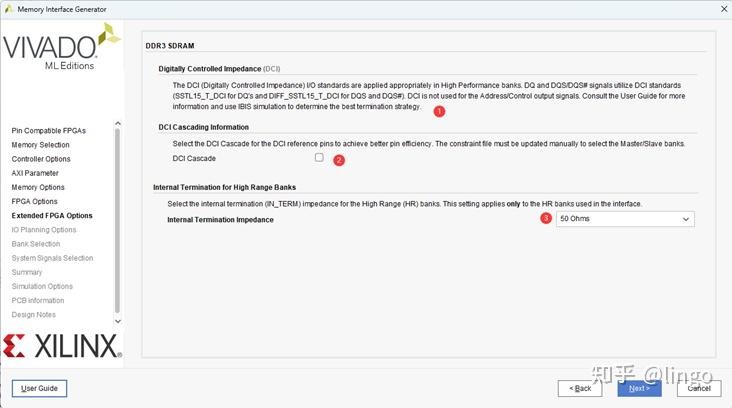Viewport: 732px width, 408px height.
Task: Go to Memory Selection step
Action: tap(41, 145)
